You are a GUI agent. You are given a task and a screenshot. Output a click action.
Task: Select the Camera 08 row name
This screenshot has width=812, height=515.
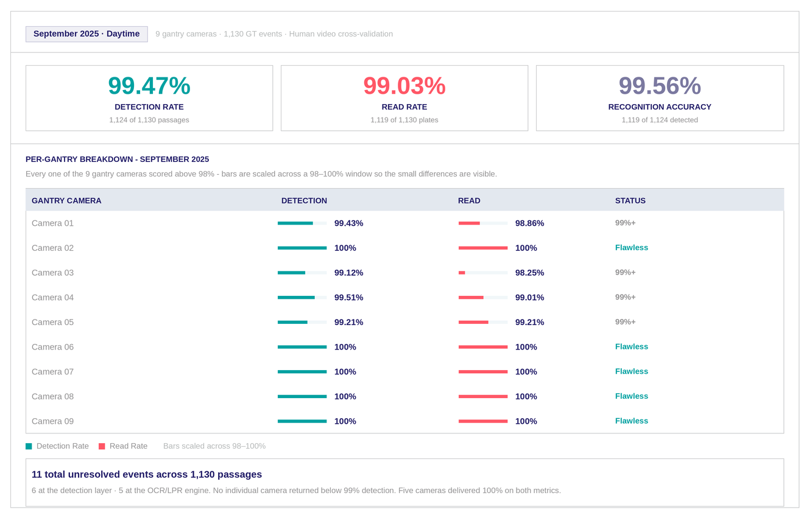pyautogui.click(x=52, y=397)
